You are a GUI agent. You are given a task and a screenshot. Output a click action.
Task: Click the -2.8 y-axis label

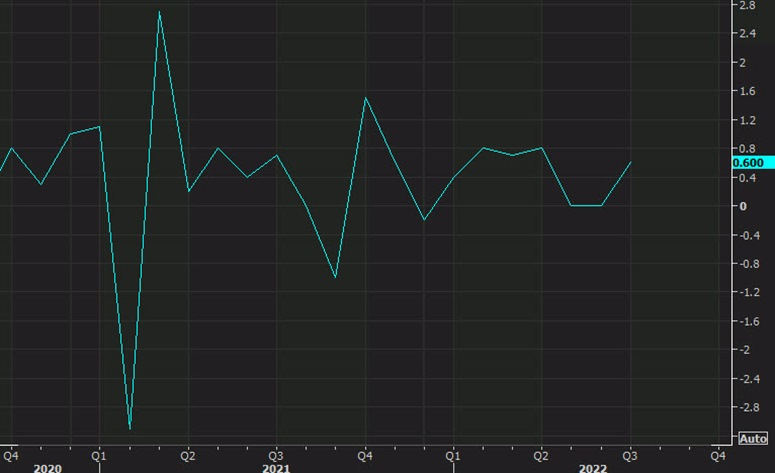coord(748,407)
